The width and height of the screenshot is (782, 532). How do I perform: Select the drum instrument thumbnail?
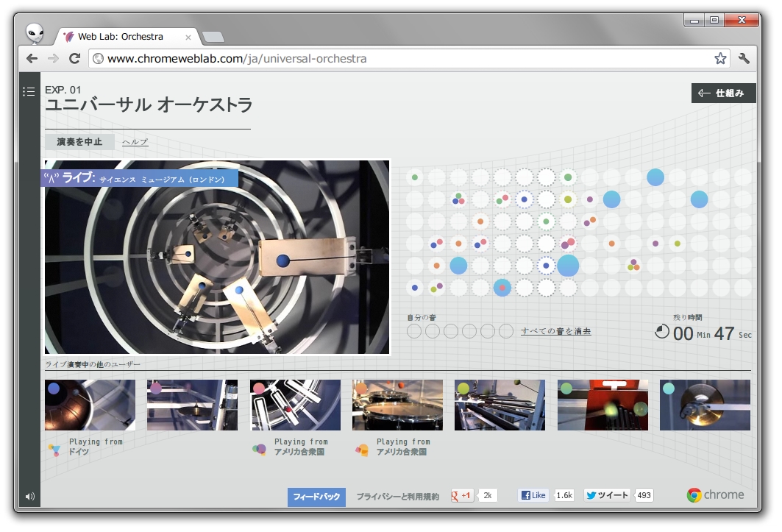coord(397,405)
